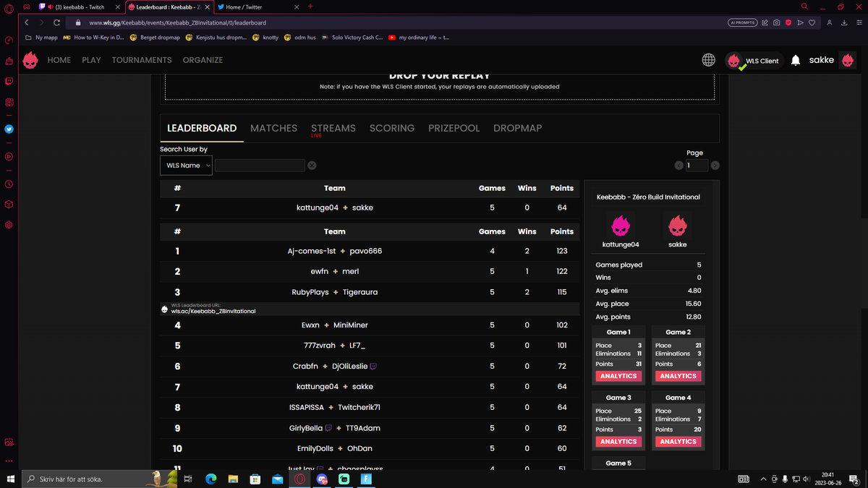This screenshot has width=868, height=488.
Task: Open pavo666 player link in rank 1
Action: [x=366, y=251]
